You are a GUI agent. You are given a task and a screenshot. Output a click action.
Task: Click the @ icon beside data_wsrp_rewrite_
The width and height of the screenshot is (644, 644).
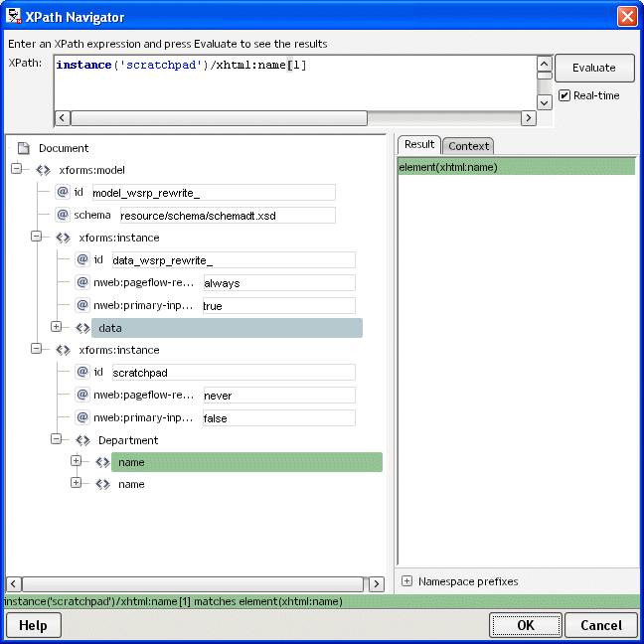coord(82,259)
